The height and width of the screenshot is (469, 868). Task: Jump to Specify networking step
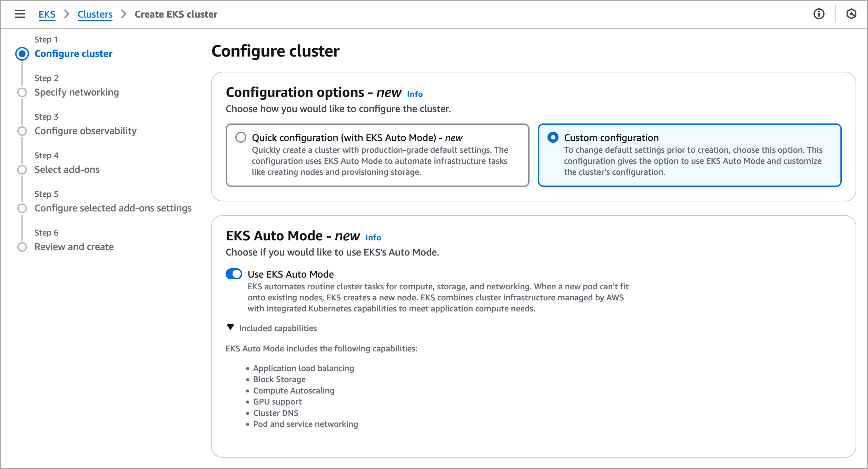pyautogui.click(x=77, y=92)
